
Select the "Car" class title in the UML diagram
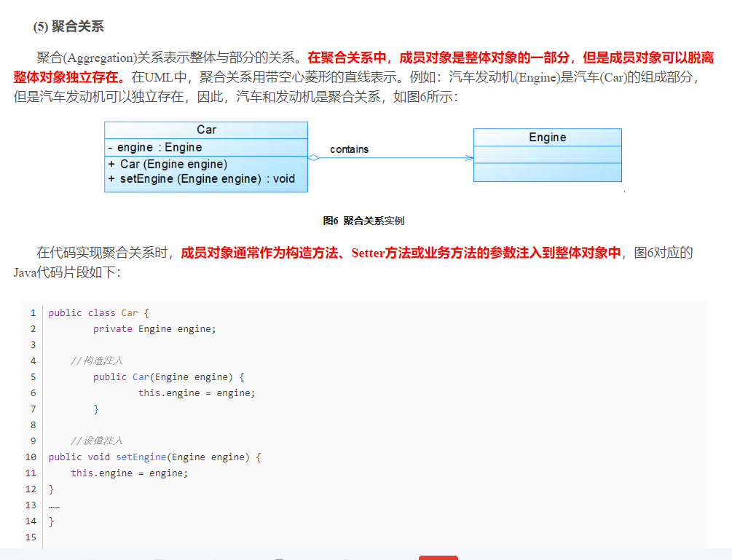pyautogui.click(x=206, y=130)
